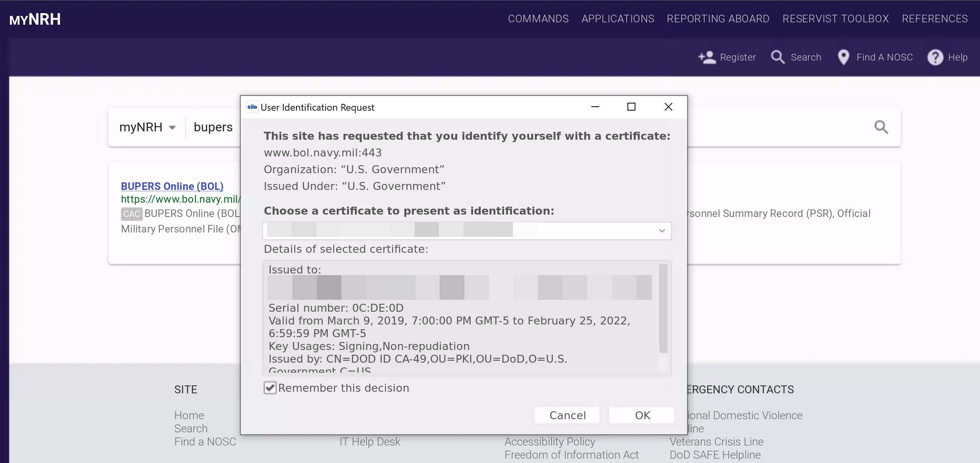Click the MYNRH logo
This screenshot has height=463, width=980.
point(35,19)
